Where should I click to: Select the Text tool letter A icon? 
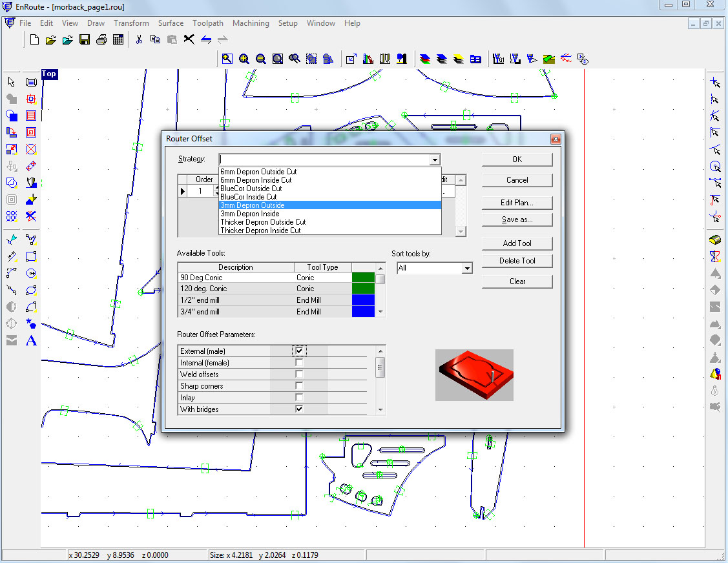click(30, 340)
